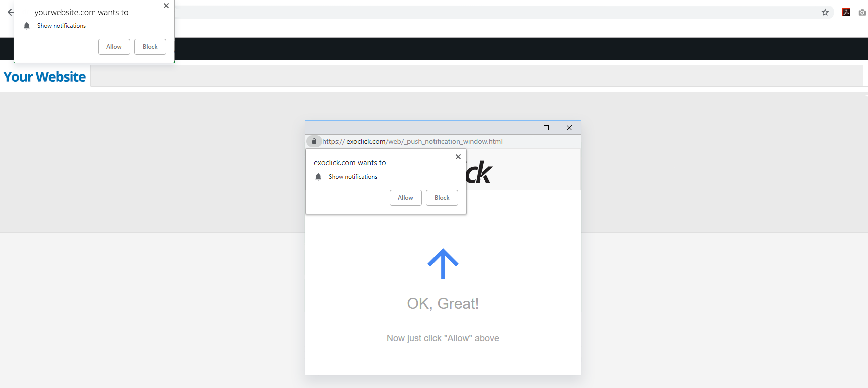Screen dimensions: 868x388
Task: Click the camera screenshot extension icon
Action: pos(862,12)
